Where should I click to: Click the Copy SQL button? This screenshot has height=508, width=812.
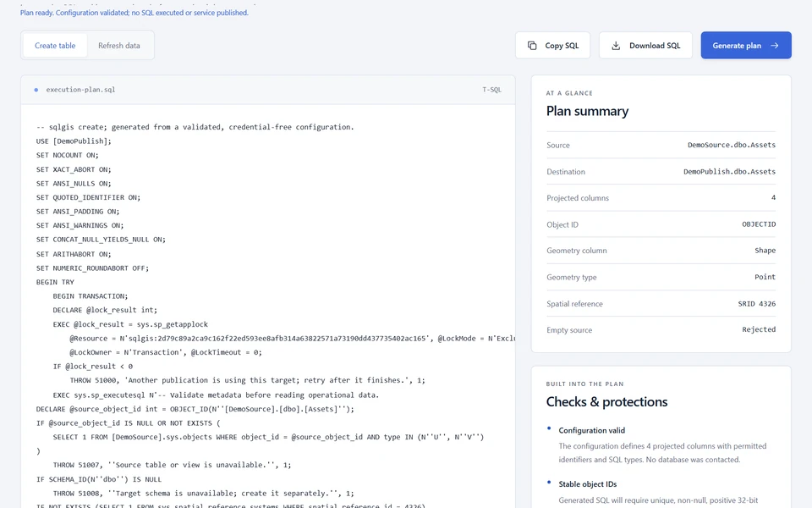point(552,45)
